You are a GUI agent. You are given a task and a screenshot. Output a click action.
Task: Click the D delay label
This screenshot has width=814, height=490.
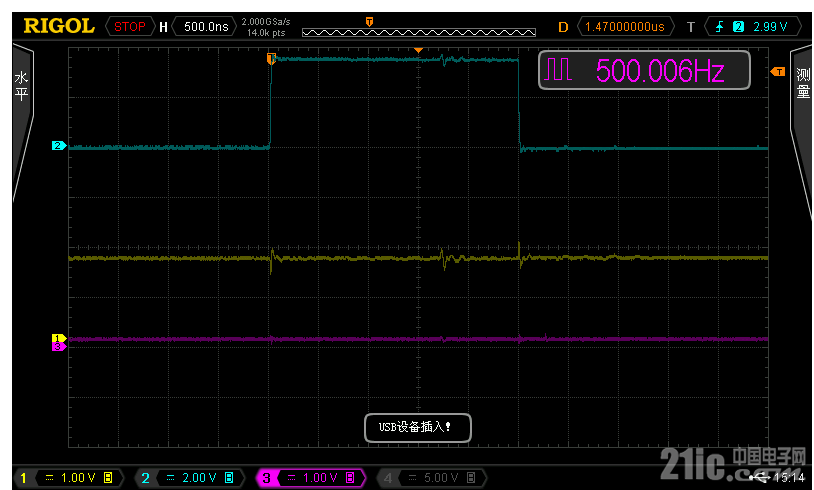point(563,27)
